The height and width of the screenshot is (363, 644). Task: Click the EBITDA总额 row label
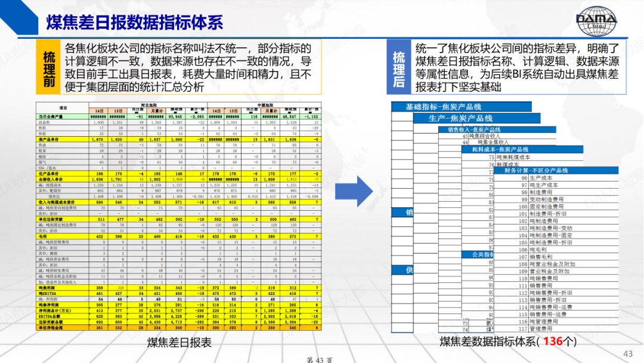(49, 316)
